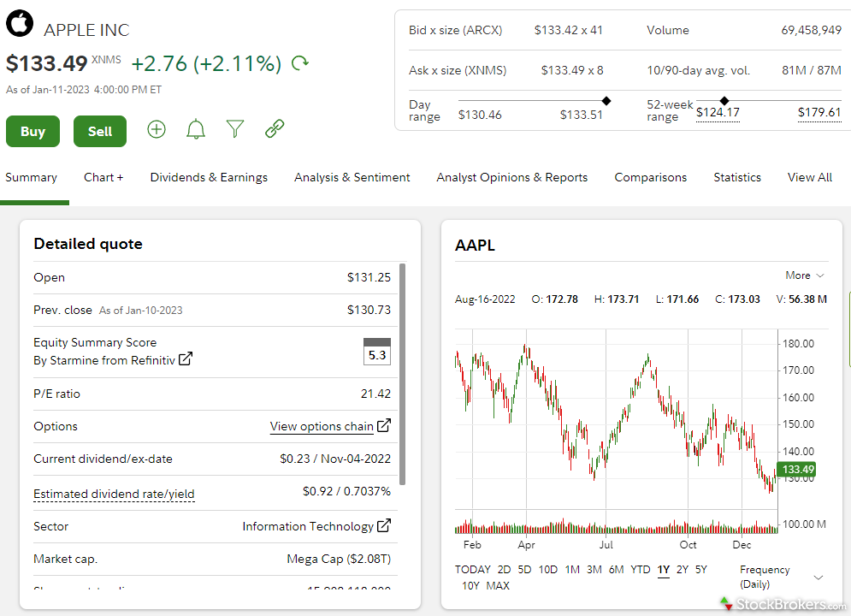Click the 5.3 equity score badge
This screenshot has height=616, width=851.
click(x=376, y=351)
